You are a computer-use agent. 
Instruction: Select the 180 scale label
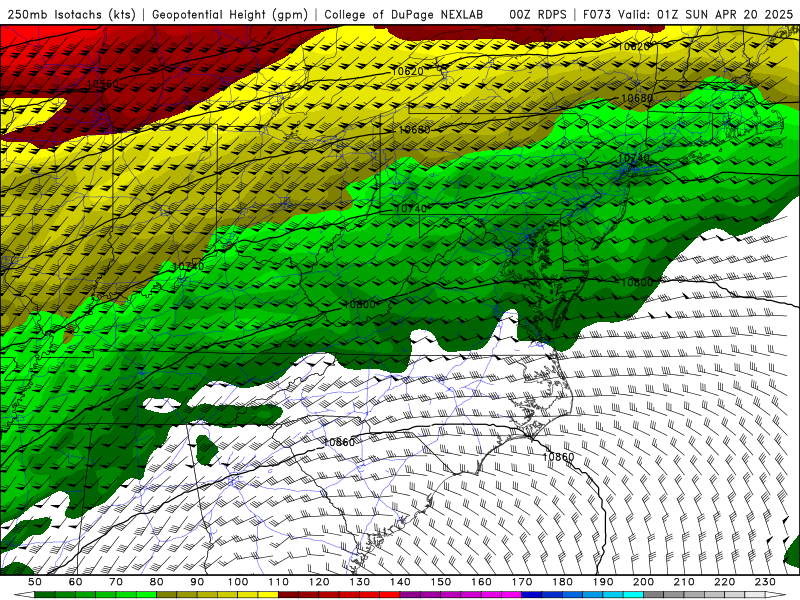point(562,582)
